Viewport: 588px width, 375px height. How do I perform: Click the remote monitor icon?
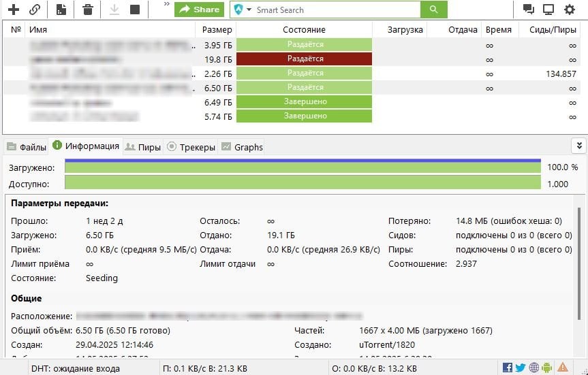[x=548, y=10]
